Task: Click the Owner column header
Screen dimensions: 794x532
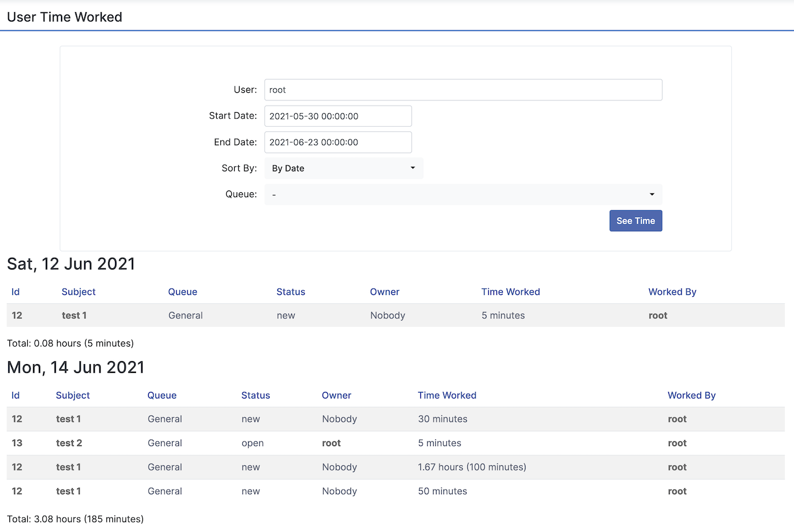Action: (384, 292)
